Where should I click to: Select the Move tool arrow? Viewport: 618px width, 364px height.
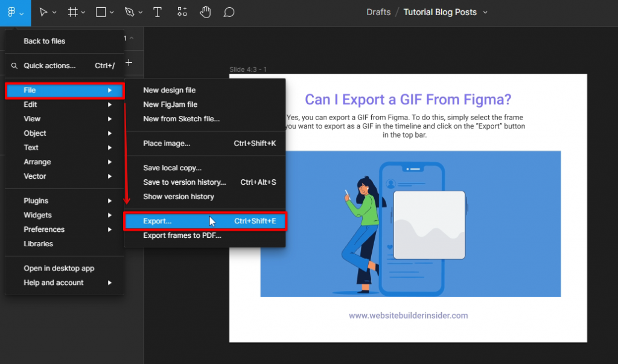click(x=43, y=12)
